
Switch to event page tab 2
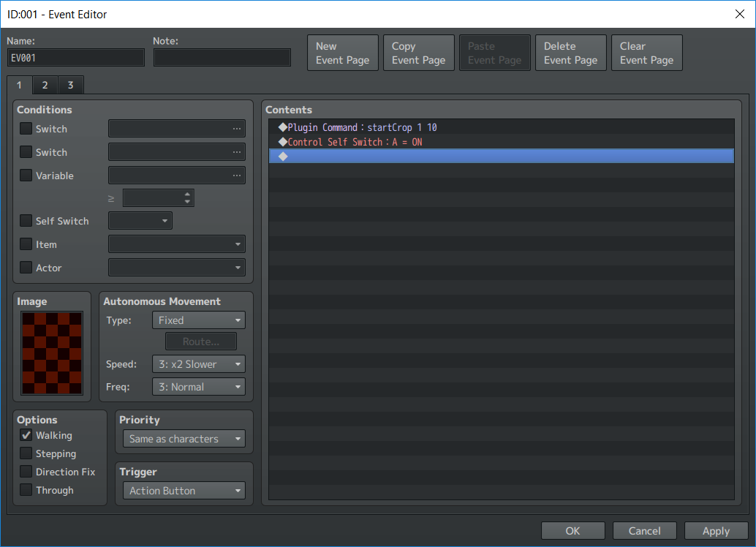[x=45, y=85]
